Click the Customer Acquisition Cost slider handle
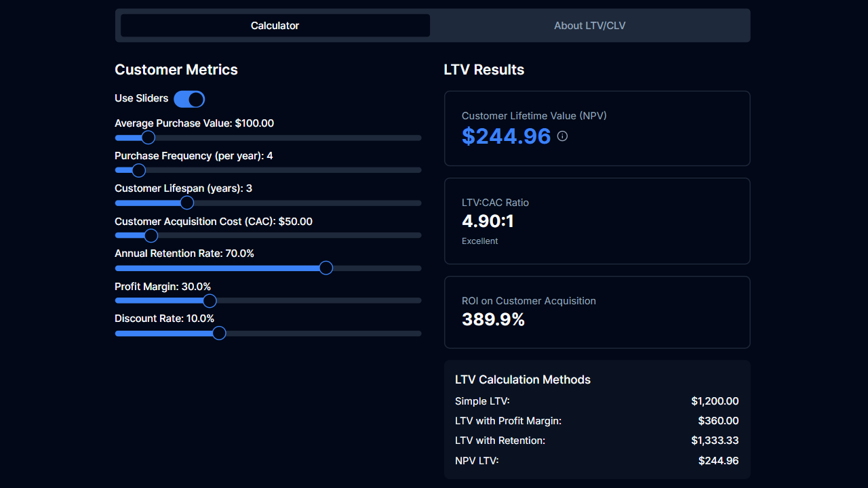 [151, 235]
